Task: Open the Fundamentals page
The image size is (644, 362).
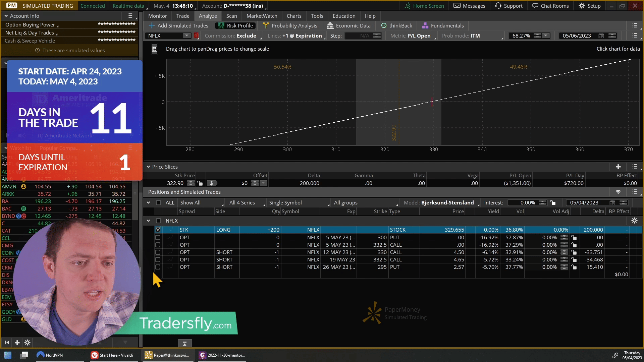Action: (x=443, y=26)
